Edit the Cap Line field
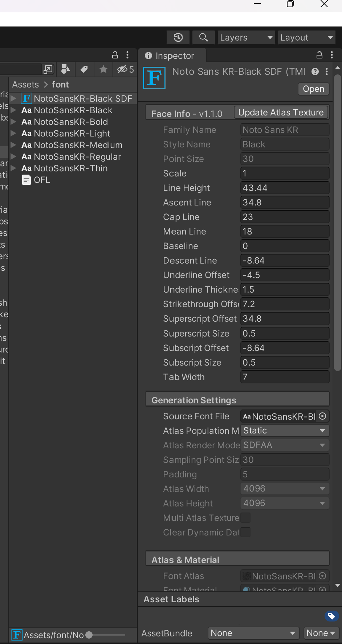 (285, 217)
